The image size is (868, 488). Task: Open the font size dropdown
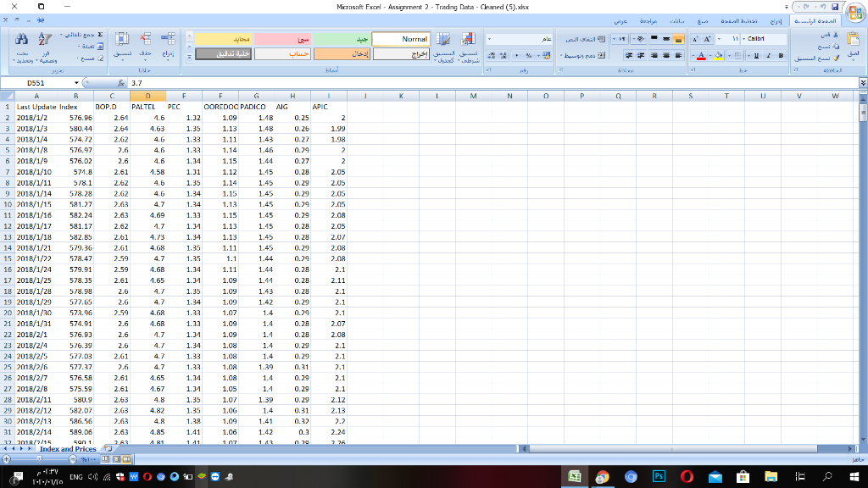(x=727, y=38)
